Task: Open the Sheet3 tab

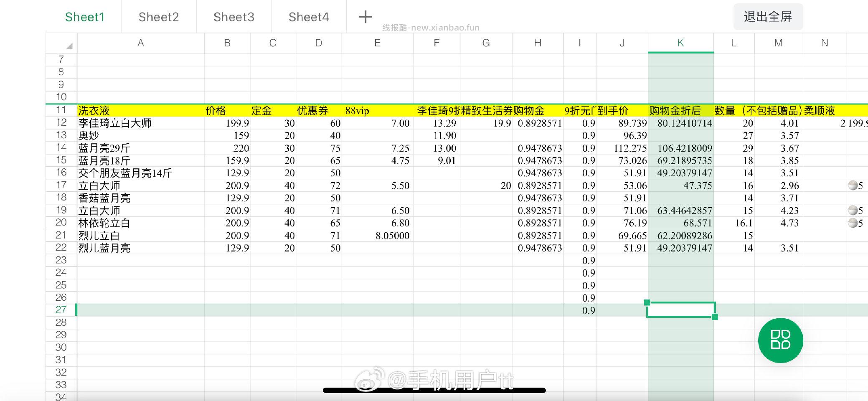Action: pyautogui.click(x=233, y=17)
